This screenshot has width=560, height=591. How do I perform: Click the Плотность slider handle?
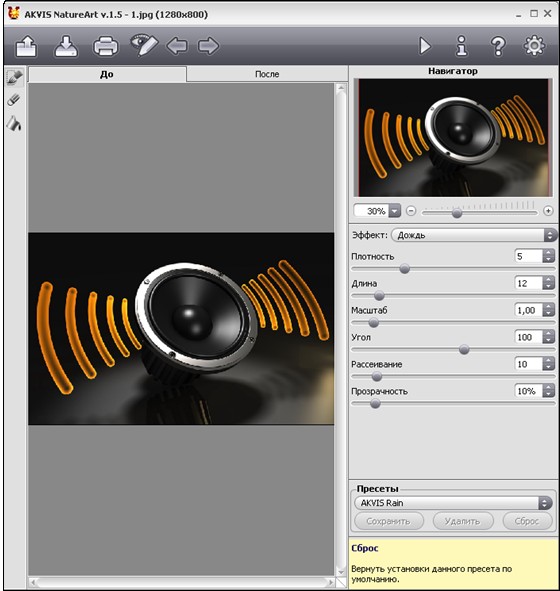click(x=404, y=269)
